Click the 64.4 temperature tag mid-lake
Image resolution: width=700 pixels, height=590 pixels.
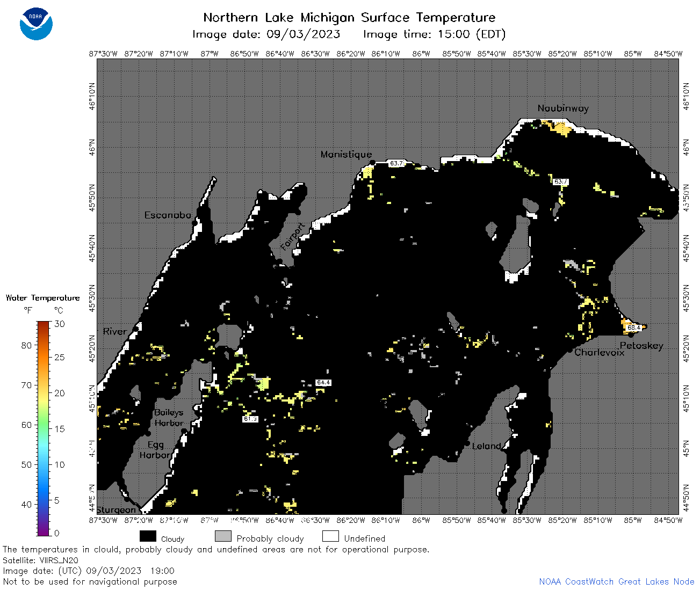pyautogui.click(x=323, y=382)
